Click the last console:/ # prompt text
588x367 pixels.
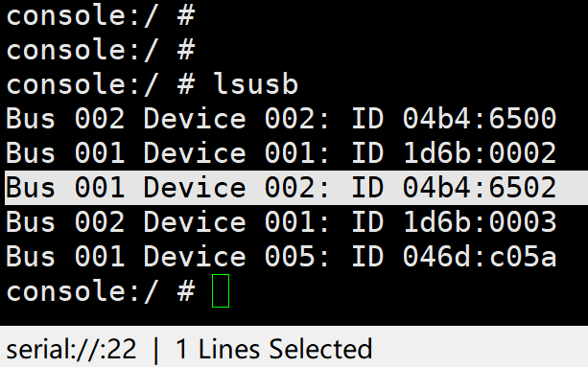tap(101, 291)
